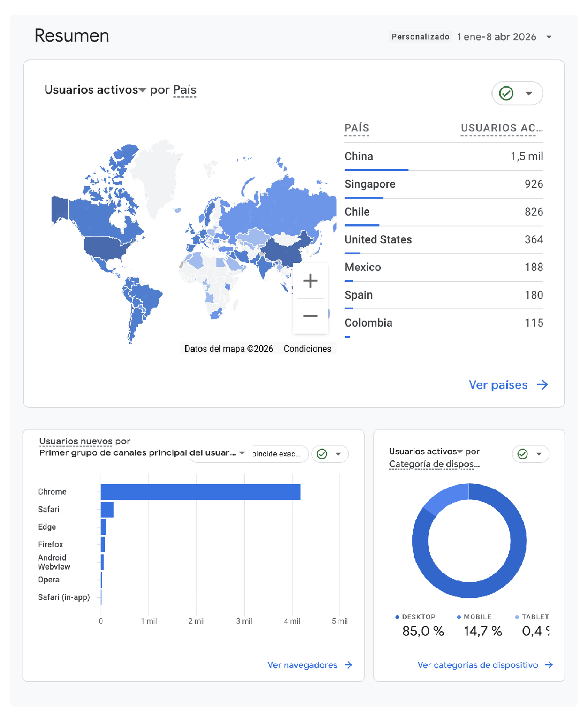This screenshot has height=721, width=588.
Task: Click green check icon on device card
Action: tap(523, 454)
